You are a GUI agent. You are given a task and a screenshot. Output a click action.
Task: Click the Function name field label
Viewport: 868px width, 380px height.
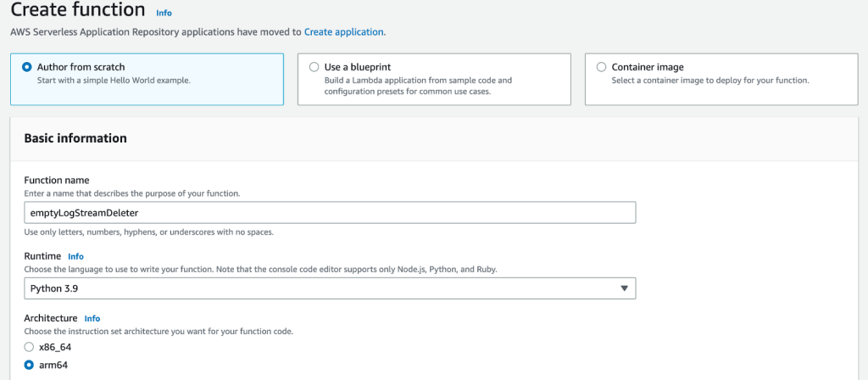tap(57, 180)
